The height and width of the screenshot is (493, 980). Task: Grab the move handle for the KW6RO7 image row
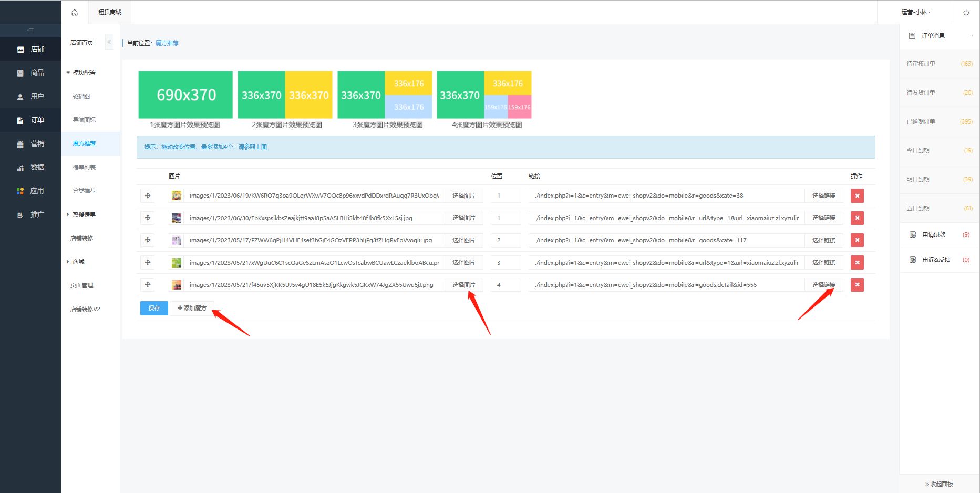(x=148, y=196)
